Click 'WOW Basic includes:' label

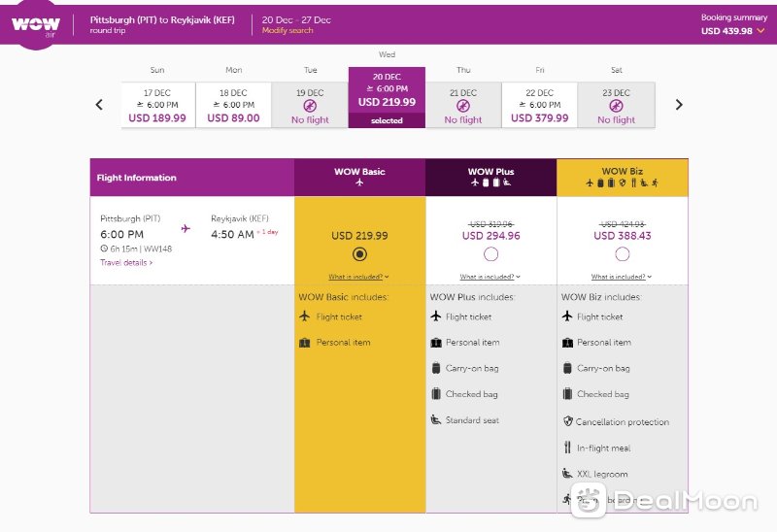344,297
